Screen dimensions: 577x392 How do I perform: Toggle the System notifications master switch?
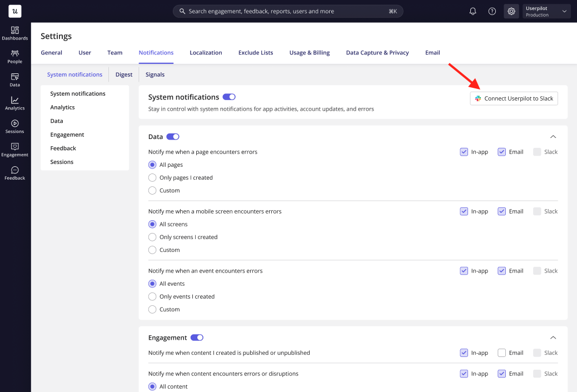tap(229, 97)
